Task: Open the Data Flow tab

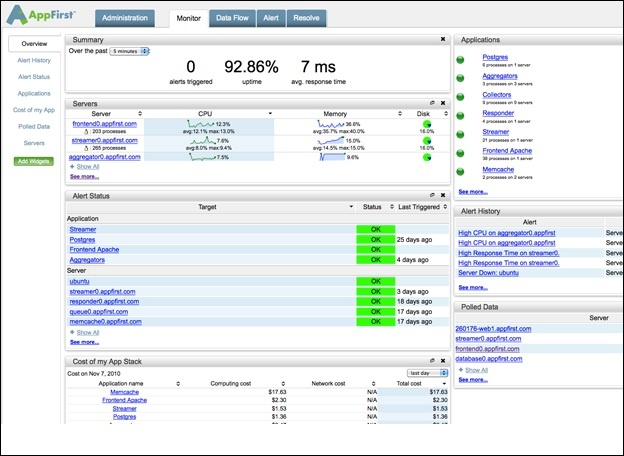Action: [232, 18]
